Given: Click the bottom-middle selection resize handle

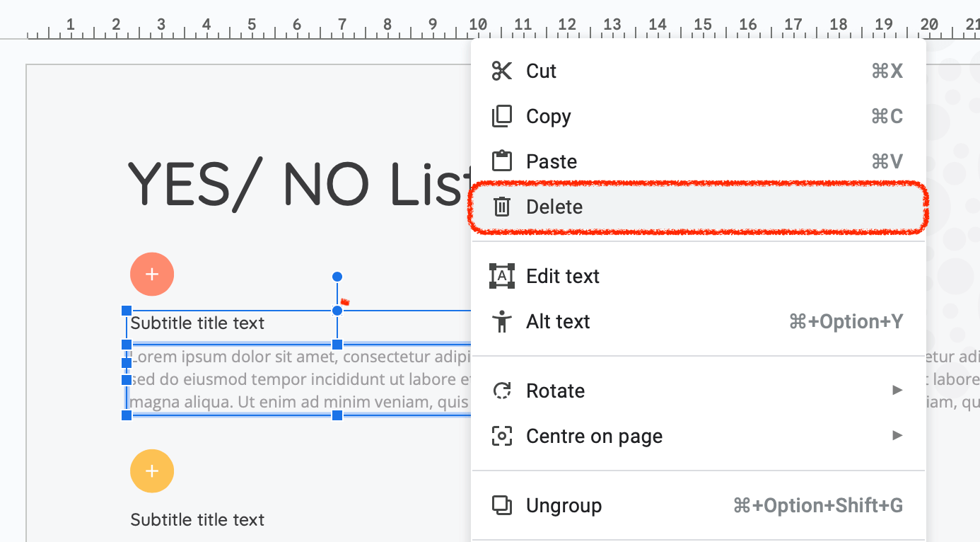Looking at the screenshot, I should tap(337, 415).
